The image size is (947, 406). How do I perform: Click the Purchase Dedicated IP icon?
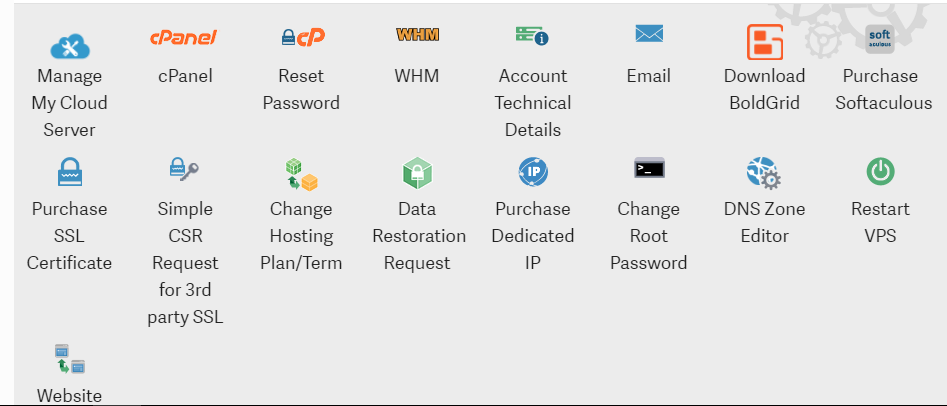pos(532,172)
